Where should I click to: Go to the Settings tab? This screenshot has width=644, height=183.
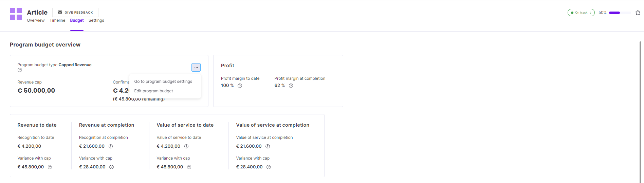point(96,20)
